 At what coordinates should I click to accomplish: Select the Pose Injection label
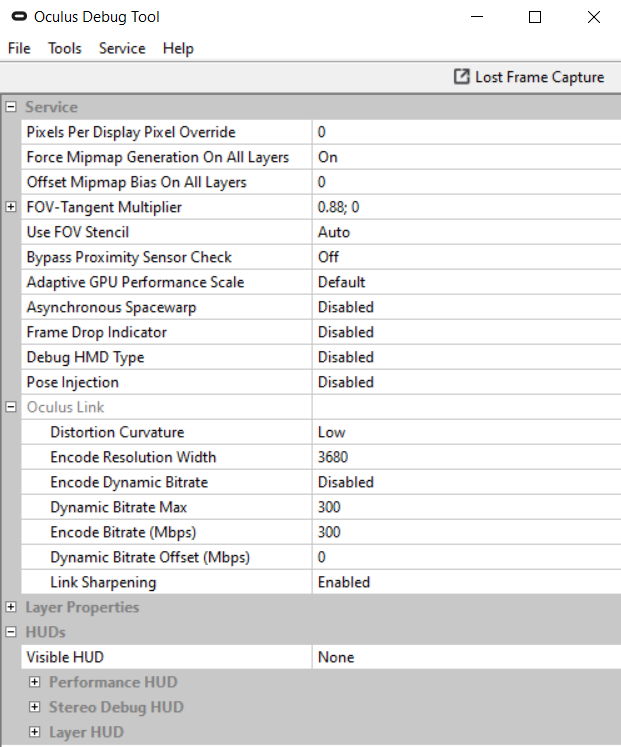(72, 382)
